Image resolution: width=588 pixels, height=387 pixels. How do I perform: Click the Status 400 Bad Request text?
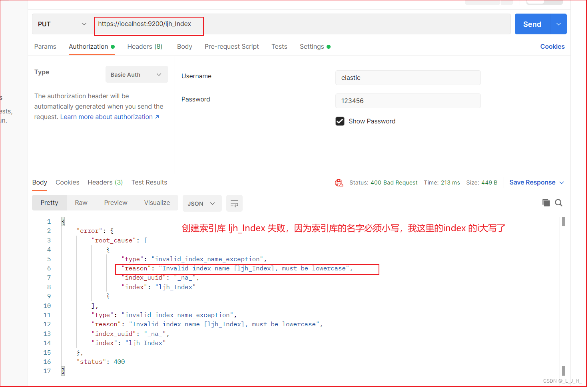(x=383, y=183)
